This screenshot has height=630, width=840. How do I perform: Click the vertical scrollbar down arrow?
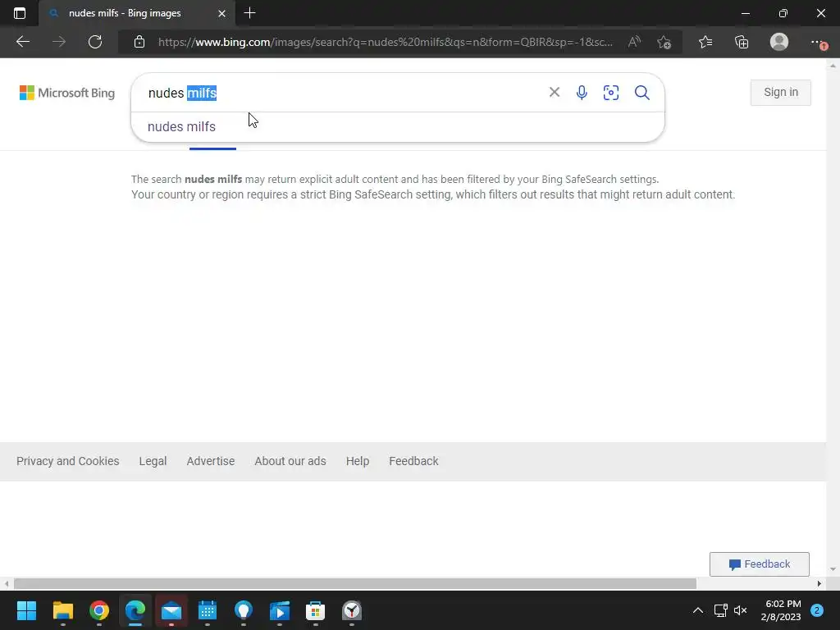point(832,569)
